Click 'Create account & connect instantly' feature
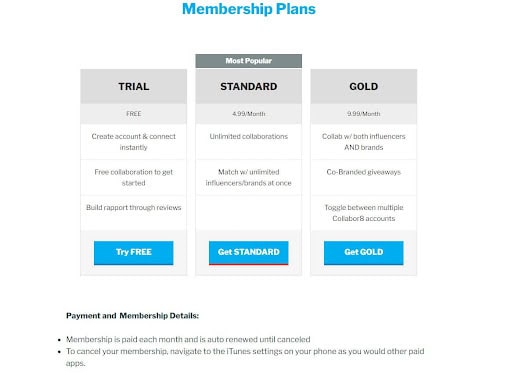512x387 pixels. 134,142
